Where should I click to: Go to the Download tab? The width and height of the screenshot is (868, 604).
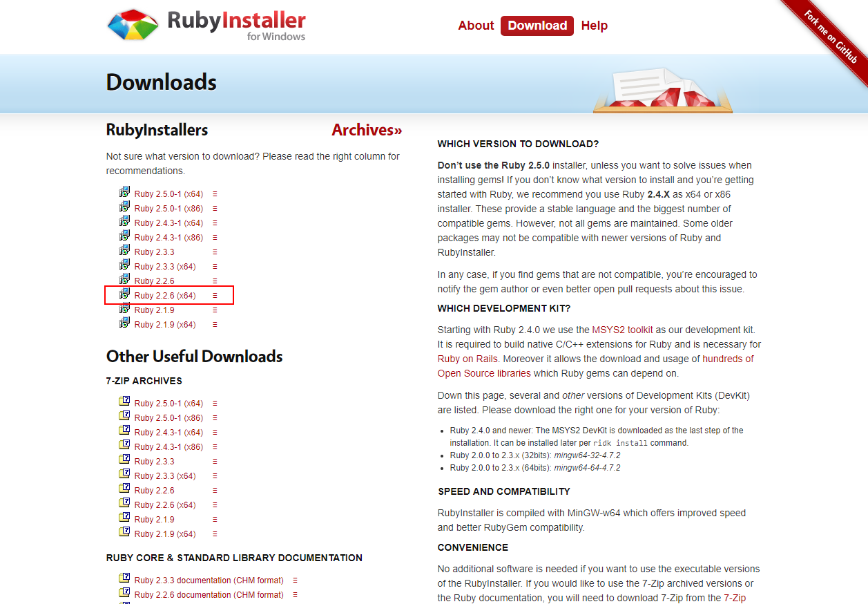point(537,26)
